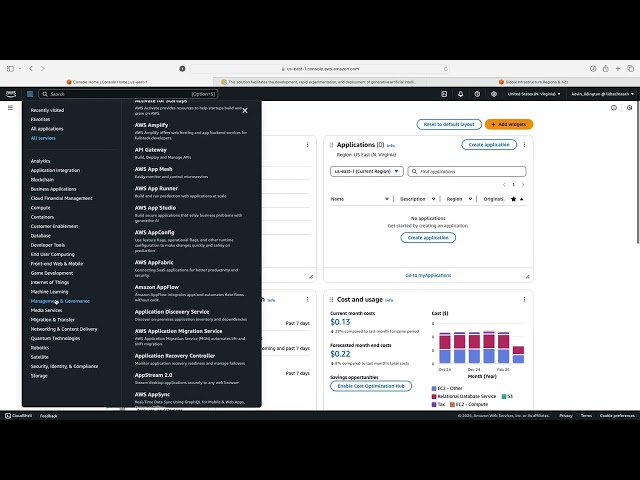Click Feedback in the footer
This screenshot has width=640, height=480.
(x=49, y=416)
